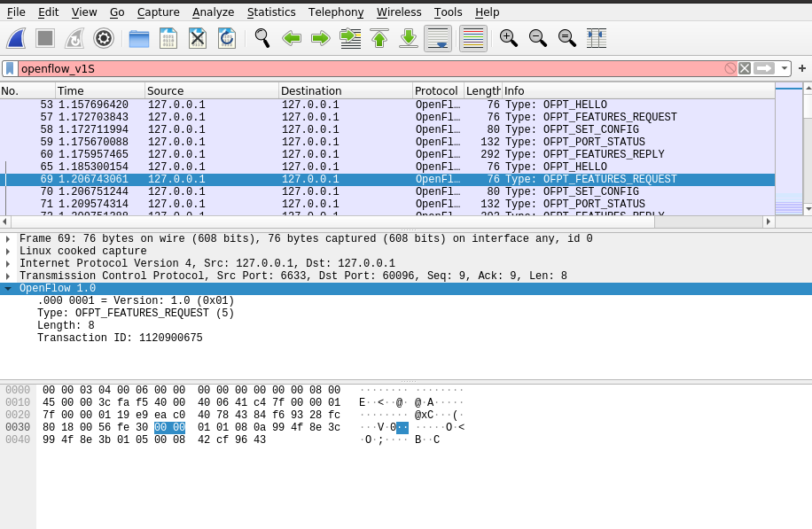Open the Tools menu

(448, 12)
